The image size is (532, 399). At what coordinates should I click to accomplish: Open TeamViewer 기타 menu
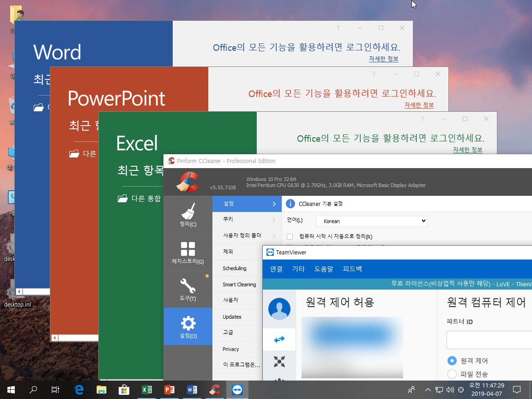pyautogui.click(x=298, y=269)
